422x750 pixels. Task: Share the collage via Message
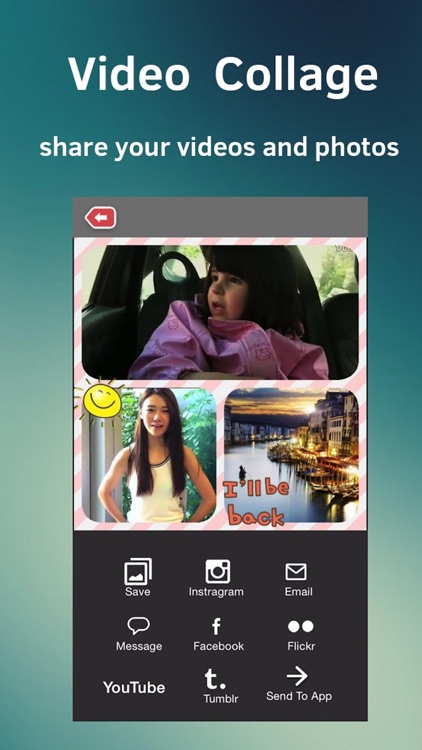point(139,634)
